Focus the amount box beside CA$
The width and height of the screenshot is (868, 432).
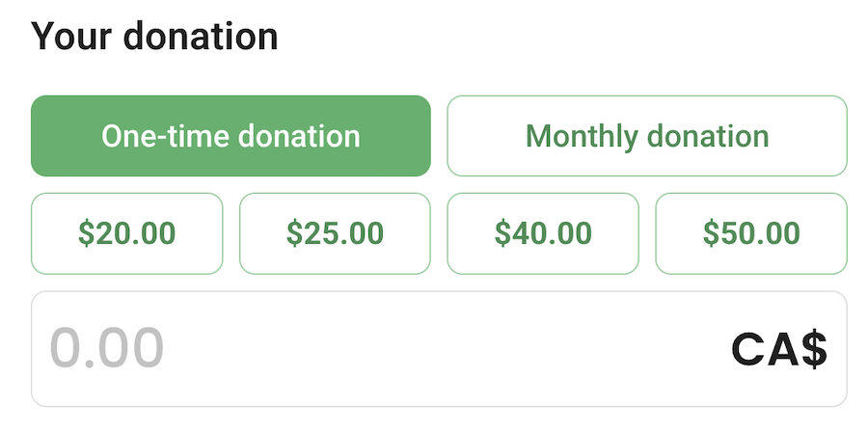click(439, 349)
